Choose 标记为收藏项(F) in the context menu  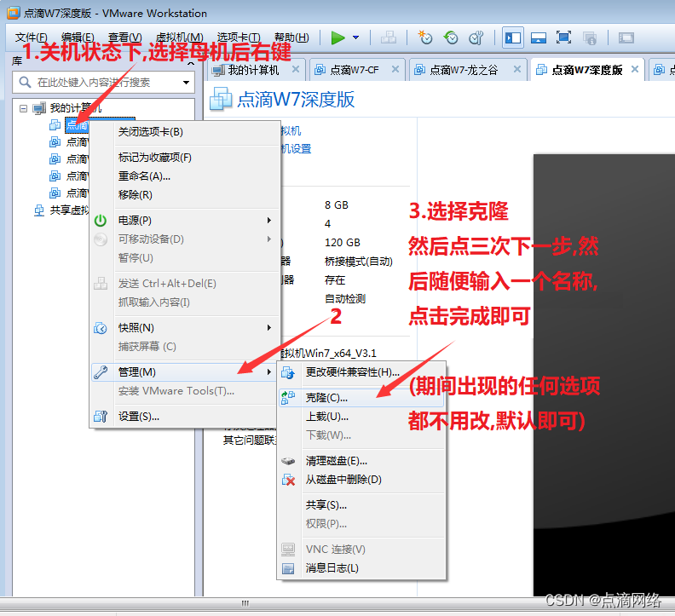pyautogui.click(x=185, y=158)
